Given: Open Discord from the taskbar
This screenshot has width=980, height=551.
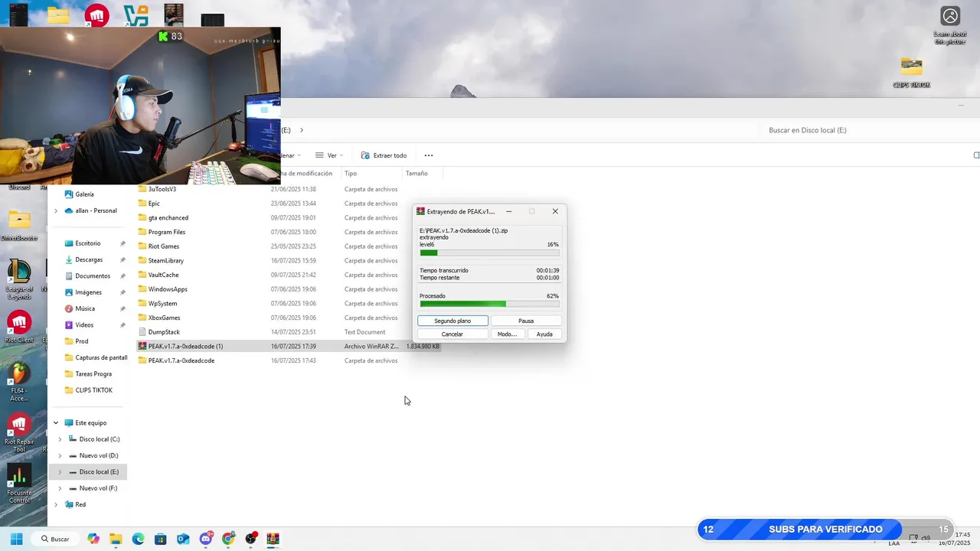Looking at the screenshot, I should coord(205,539).
